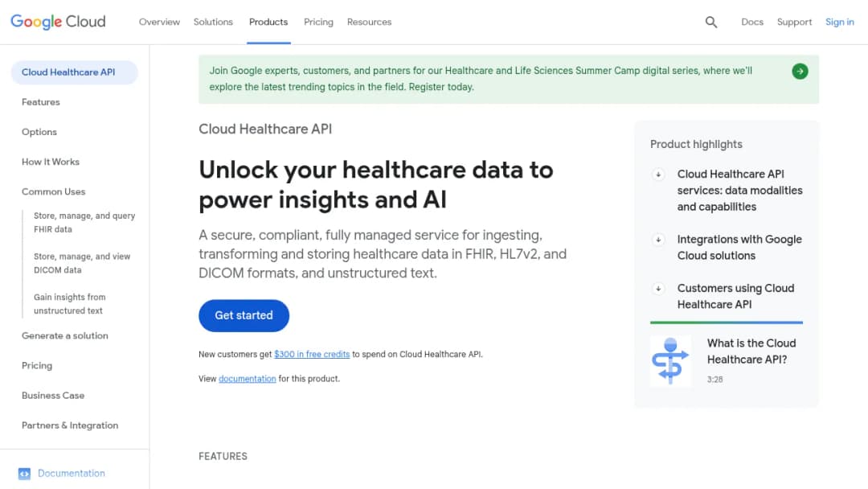Click the Documentation code icon in sidebar
This screenshot has width=868, height=489.
click(x=24, y=474)
